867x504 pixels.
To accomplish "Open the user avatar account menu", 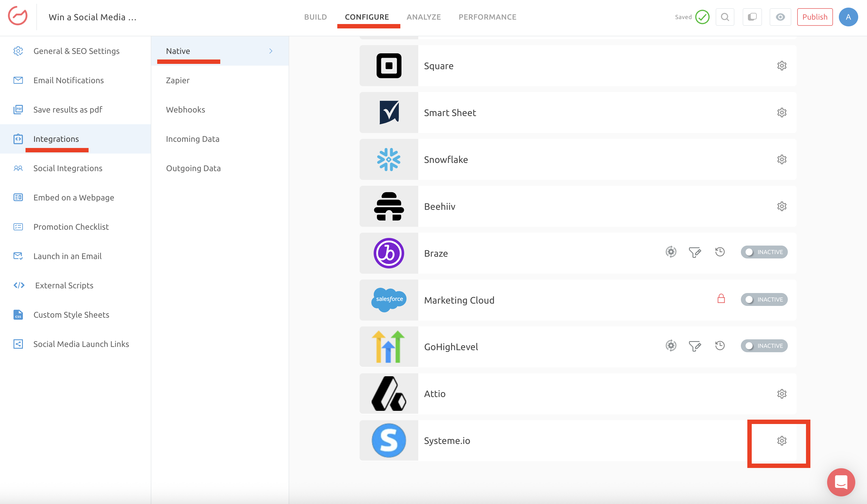I will coord(848,17).
